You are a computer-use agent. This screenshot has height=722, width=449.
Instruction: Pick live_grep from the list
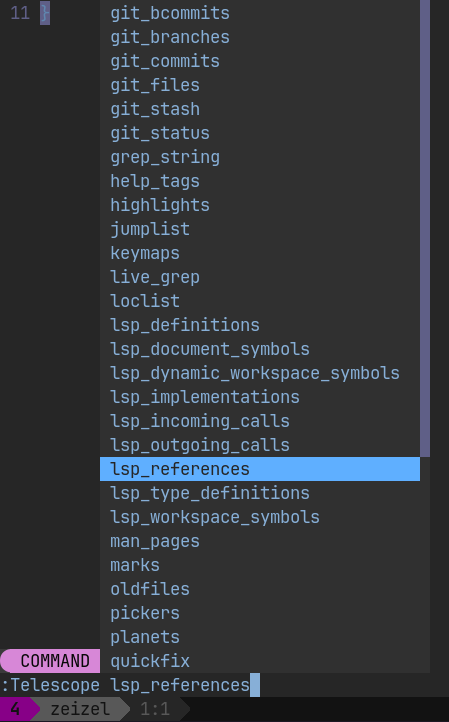[260, 277]
